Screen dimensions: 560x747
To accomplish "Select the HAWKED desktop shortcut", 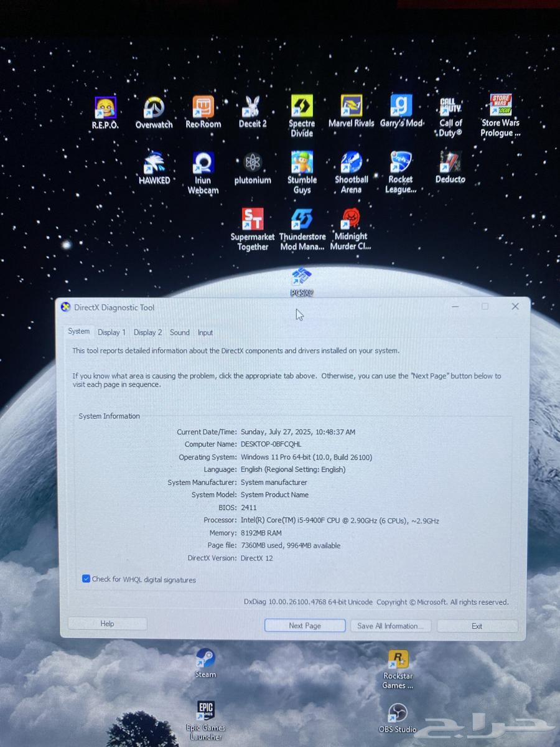I will (x=154, y=169).
